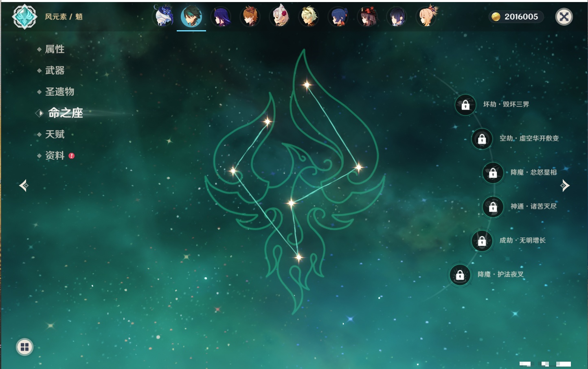Image resolution: width=588 pixels, height=369 pixels.
Task: Choose the avatar wearing a red-flower hat
Action: tap(368, 17)
